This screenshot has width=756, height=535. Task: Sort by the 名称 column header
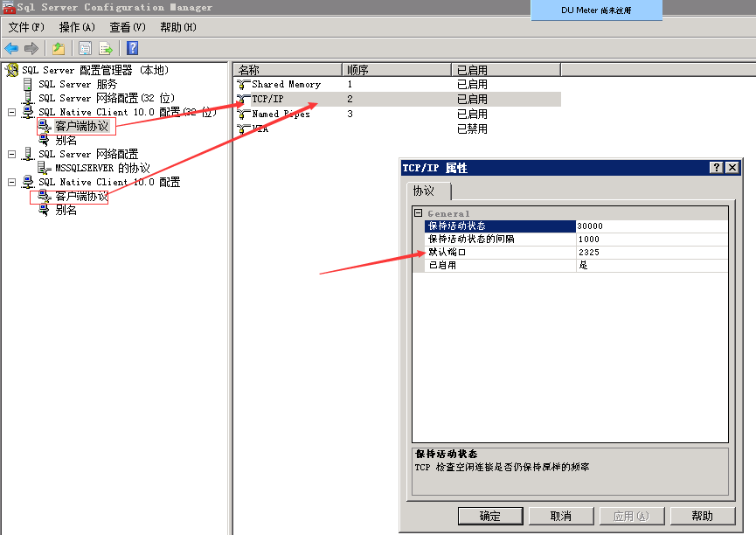(x=288, y=70)
